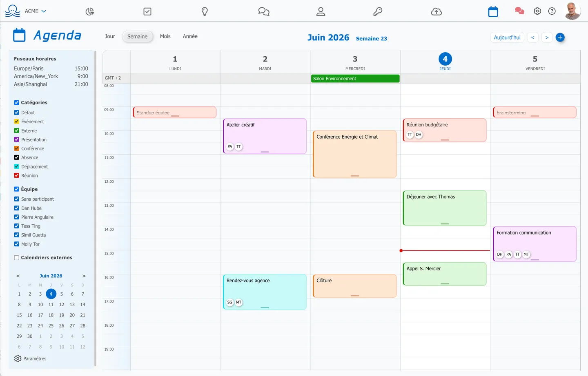Toggle the Conférence category checkbox
Image resolution: width=588 pixels, height=376 pixels.
17,148
